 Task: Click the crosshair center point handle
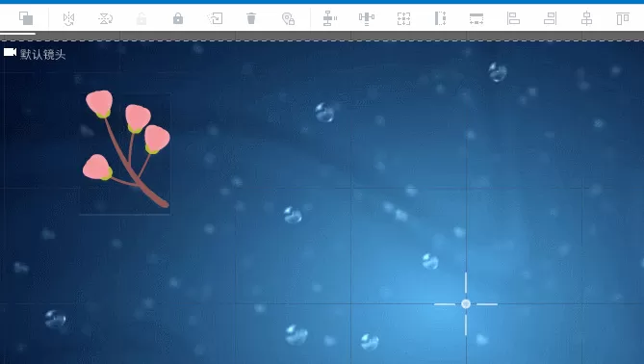pyautogui.click(x=466, y=304)
